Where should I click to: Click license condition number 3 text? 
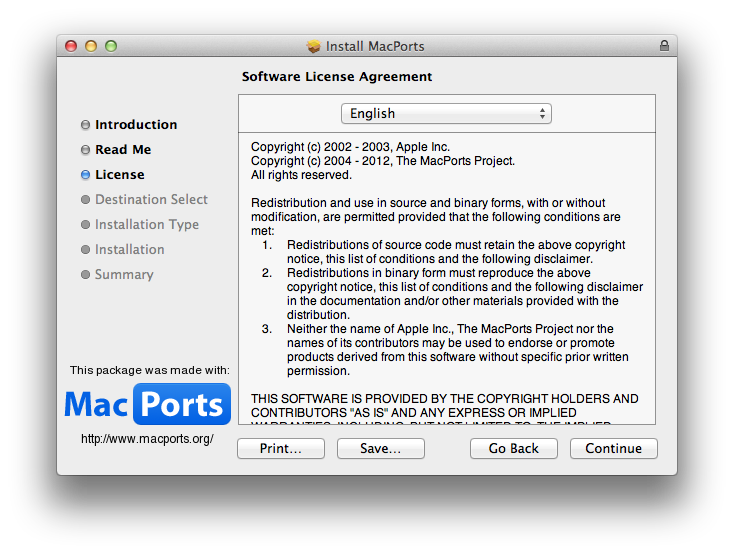pyautogui.click(x=457, y=349)
